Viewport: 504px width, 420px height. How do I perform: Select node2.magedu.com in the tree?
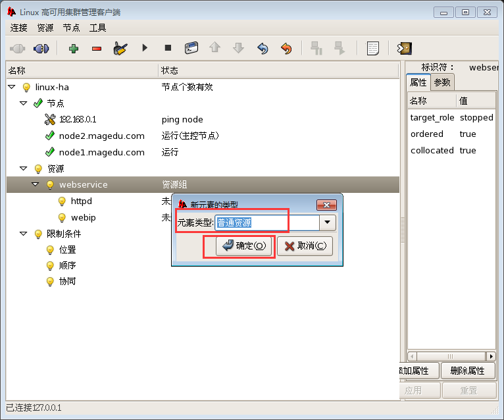[101, 136]
